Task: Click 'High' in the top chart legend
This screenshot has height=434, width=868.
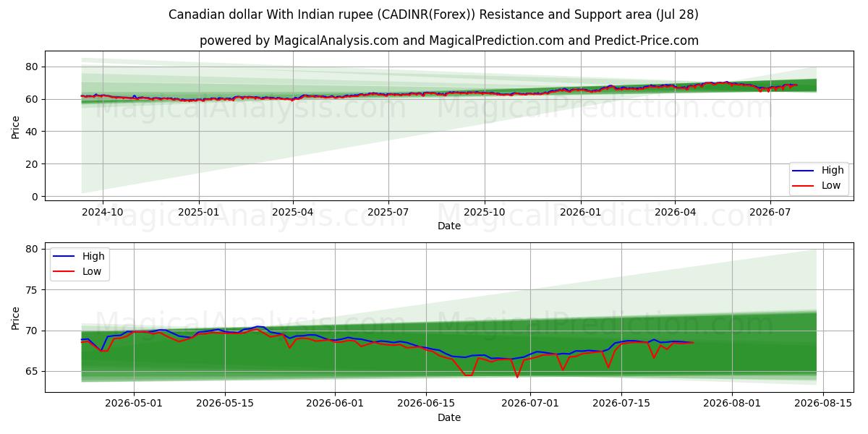Action: [x=833, y=171]
